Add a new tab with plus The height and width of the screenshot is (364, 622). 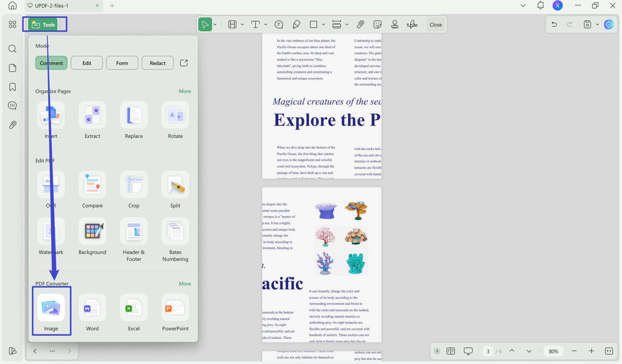coord(112,5)
